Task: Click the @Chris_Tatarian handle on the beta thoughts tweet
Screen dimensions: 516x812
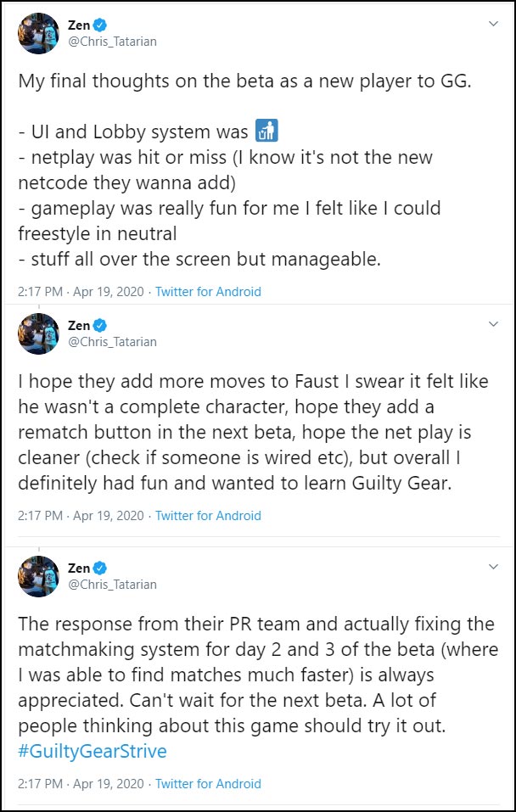Action: 112,42
